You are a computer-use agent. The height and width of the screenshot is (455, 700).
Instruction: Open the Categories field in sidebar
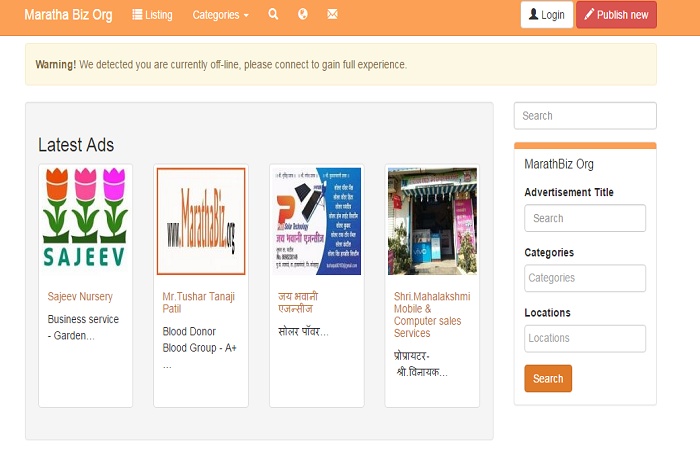[585, 278]
